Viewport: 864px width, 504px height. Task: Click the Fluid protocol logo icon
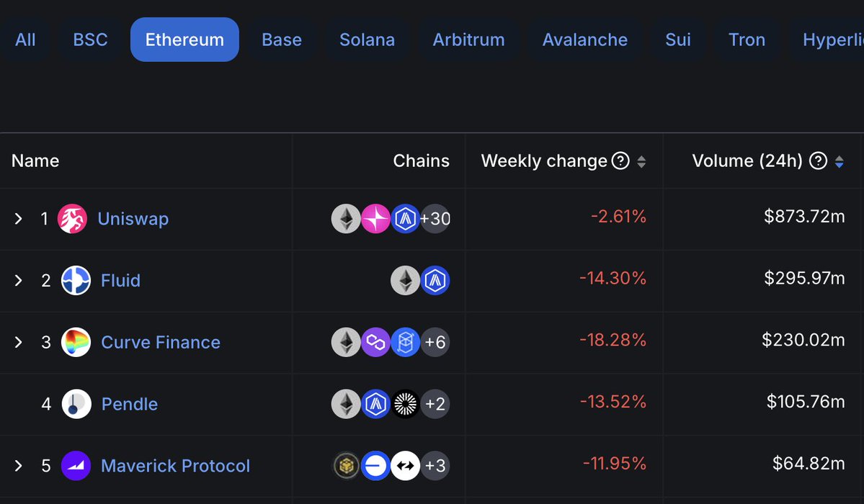click(x=76, y=281)
